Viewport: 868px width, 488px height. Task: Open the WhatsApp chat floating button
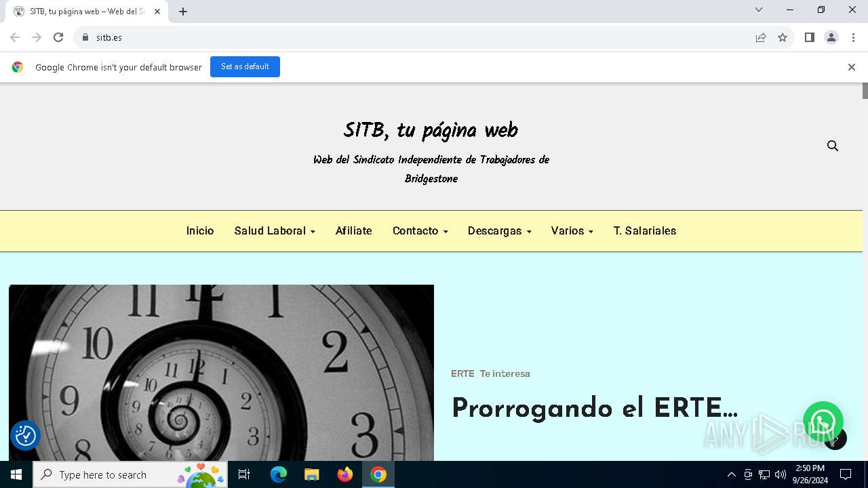coord(823,422)
